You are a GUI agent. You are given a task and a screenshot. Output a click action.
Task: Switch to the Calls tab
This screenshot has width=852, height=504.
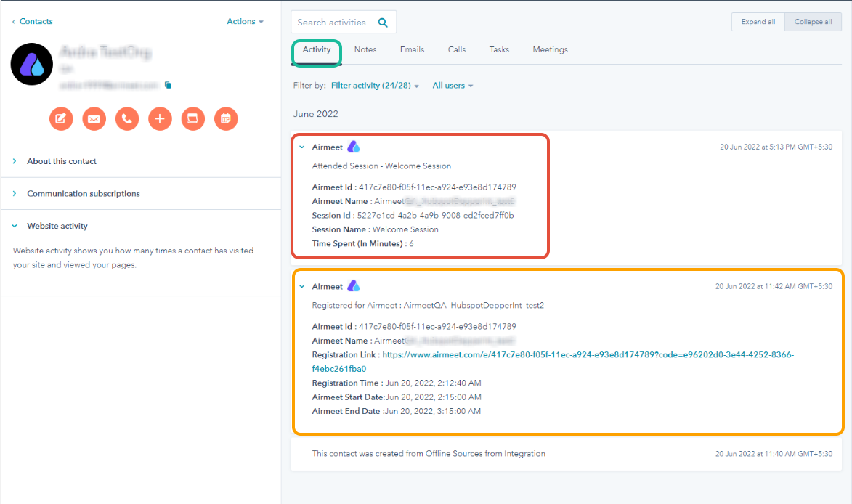coord(456,49)
